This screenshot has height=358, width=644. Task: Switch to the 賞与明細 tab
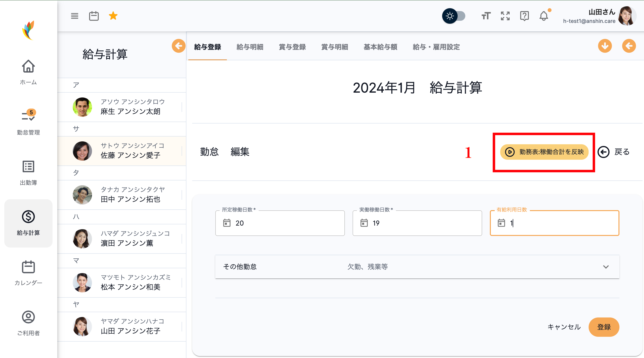(335, 47)
